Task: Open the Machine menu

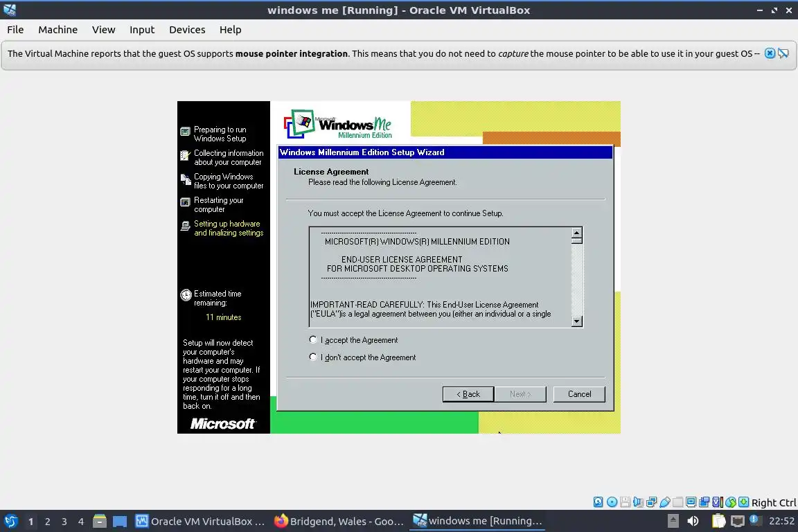Action: point(58,30)
